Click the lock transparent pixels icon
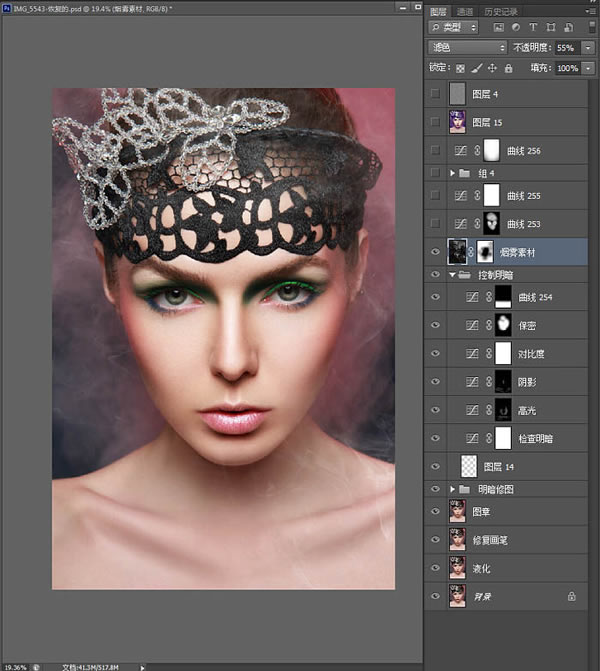This screenshot has height=671, width=600. point(461,68)
